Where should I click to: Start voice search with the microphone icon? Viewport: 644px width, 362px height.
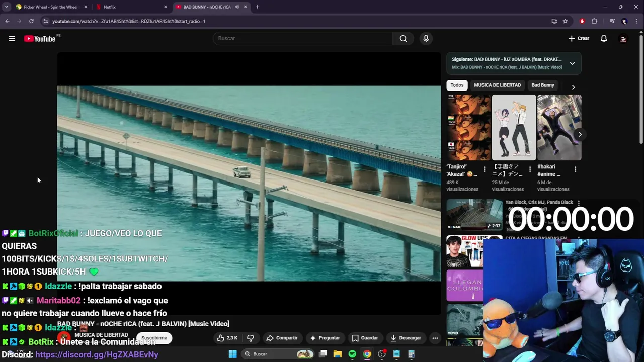[x=426, y=38]
